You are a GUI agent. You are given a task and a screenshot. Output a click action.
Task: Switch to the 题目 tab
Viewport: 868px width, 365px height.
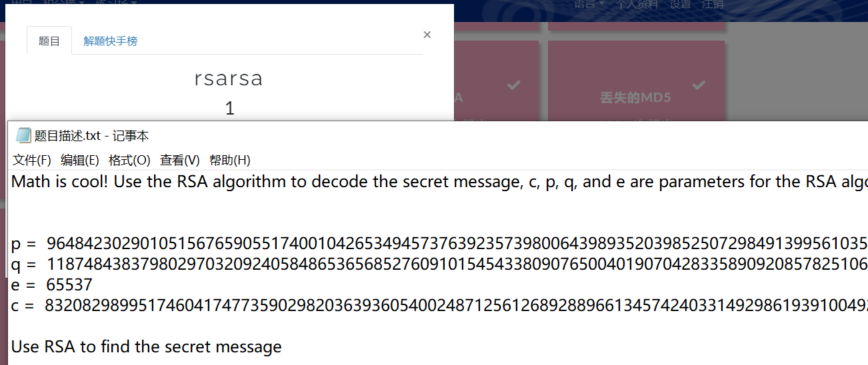49,41
